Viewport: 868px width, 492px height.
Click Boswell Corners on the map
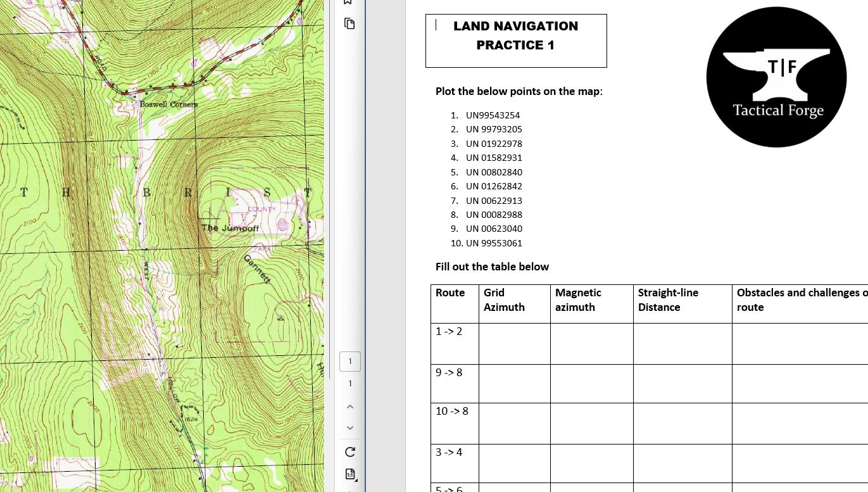[x=168, y=104]
